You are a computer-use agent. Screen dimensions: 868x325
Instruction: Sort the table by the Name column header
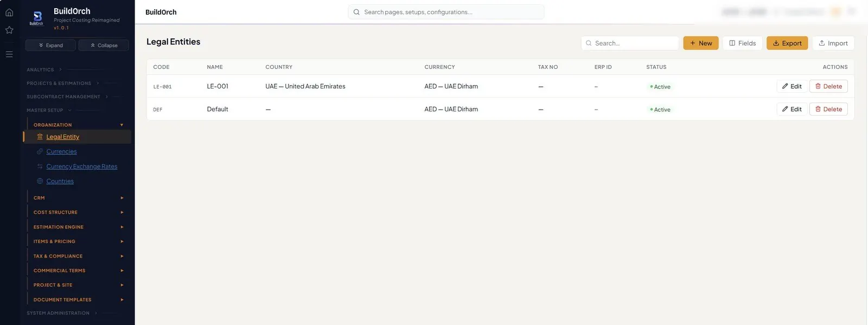coord(215,67)
